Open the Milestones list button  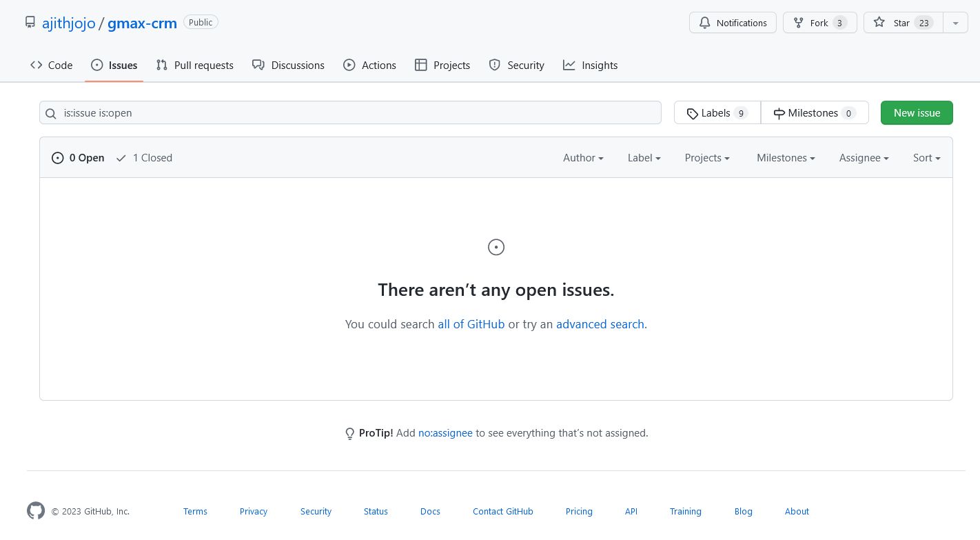[x=815, y=113]
